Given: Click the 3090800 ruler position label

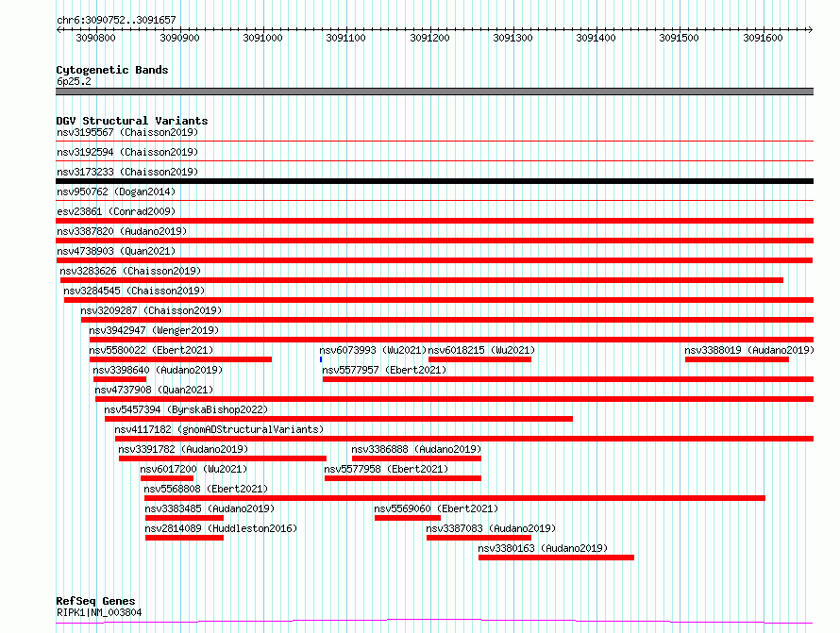Looking at the screenshot, I should (x=95, y=38).
